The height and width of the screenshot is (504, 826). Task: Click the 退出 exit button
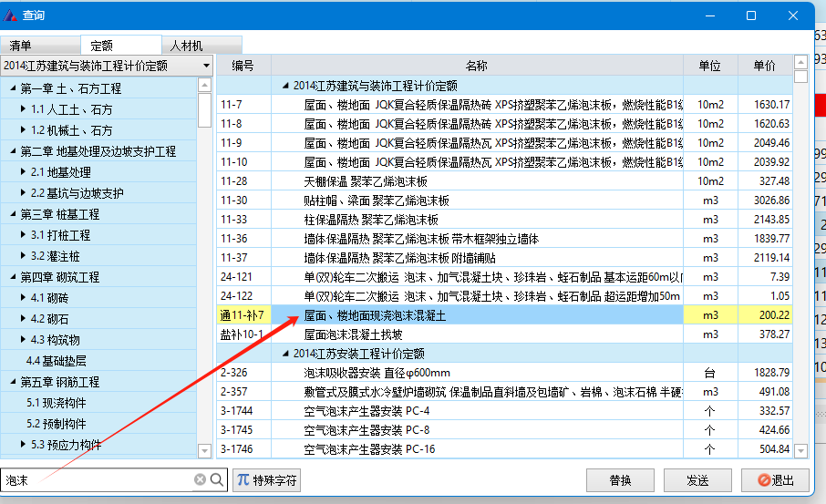click(775, 480)
